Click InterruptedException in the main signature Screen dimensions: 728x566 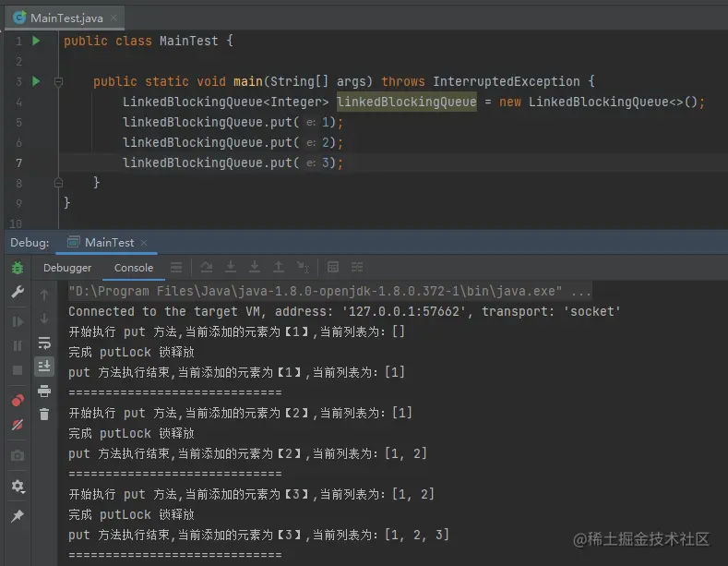point(506,81)
